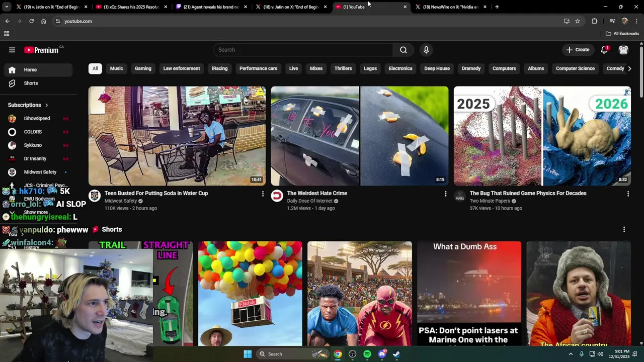Go back in browser history
Screen dimensions: 644x362
tap(7, 21)
